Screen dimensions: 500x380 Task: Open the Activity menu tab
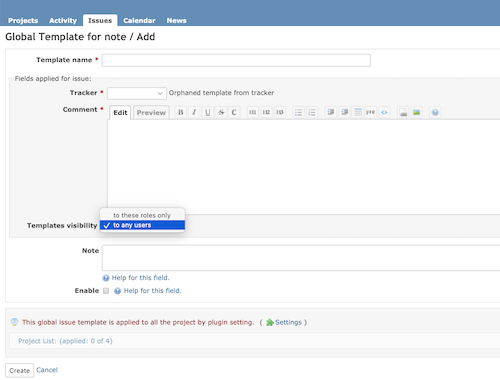pyautogui.click(x=63, y=21)
